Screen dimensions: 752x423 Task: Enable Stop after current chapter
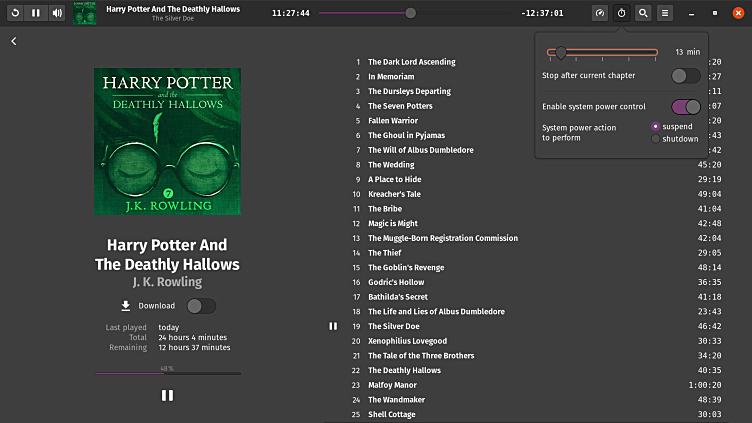pos(685,75)
